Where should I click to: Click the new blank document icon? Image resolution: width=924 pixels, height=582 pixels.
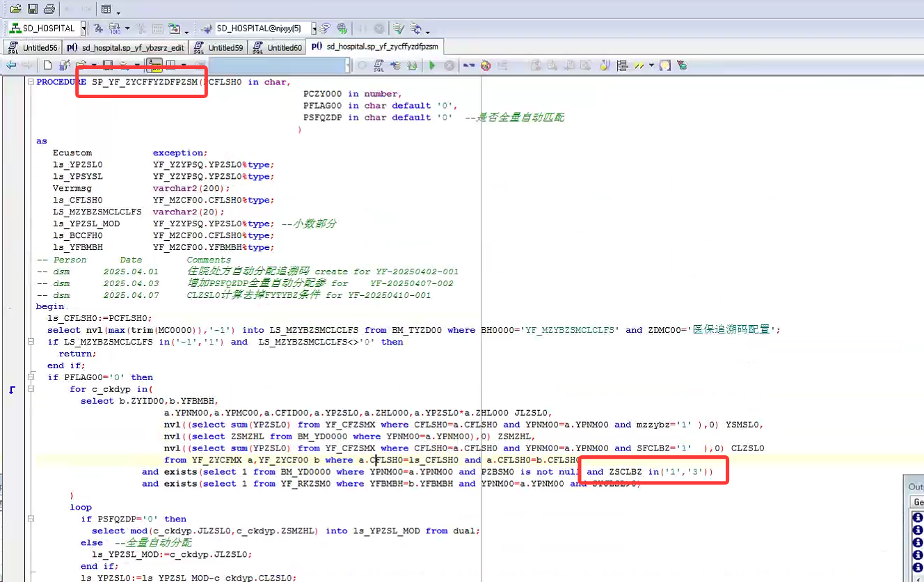point(47,65)
